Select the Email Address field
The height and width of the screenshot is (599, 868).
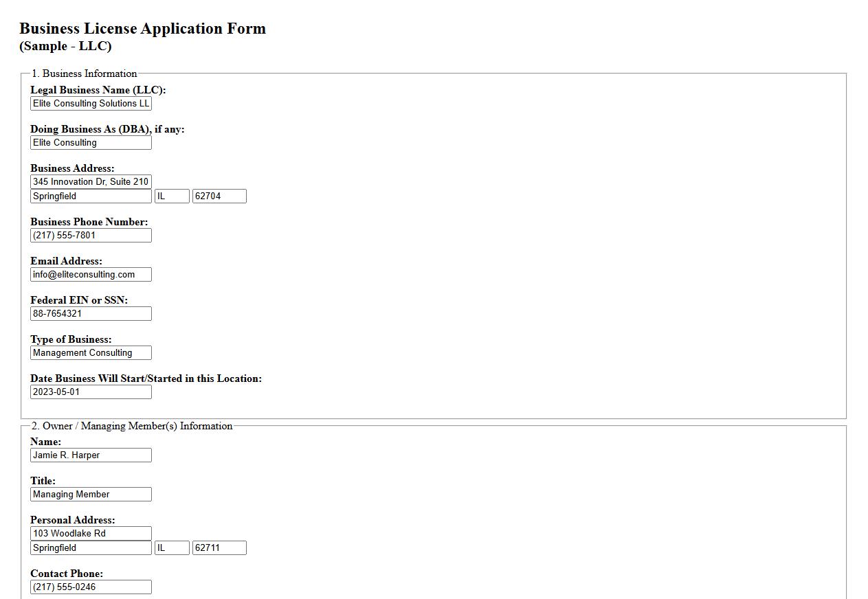tap(91, 274)
